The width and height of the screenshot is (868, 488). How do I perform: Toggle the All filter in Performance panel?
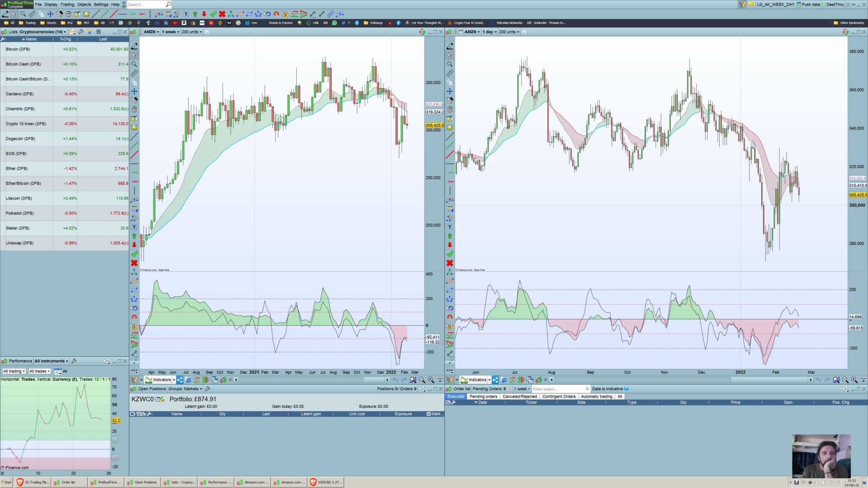point(65,371)
